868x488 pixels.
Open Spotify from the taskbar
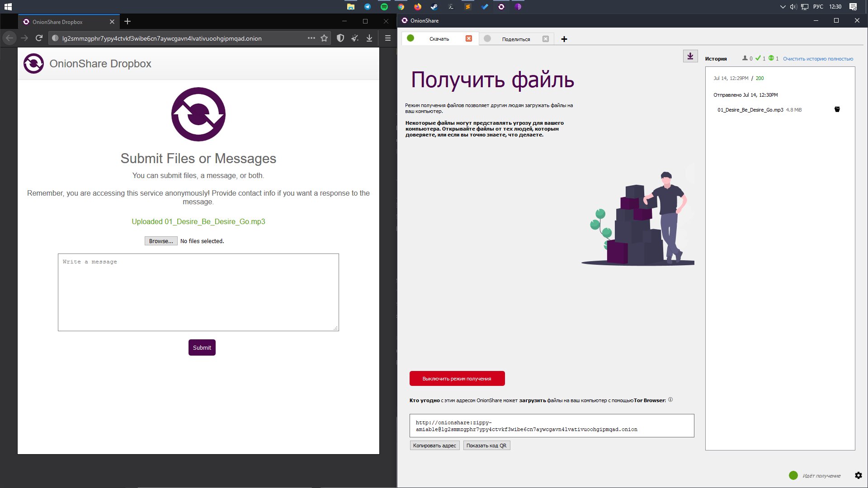tap(384, 7)
